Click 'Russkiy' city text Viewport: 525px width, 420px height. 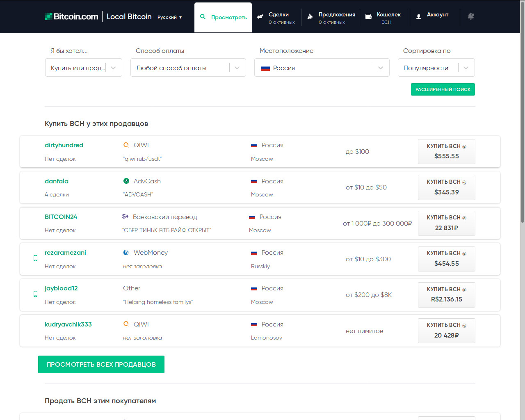click(260, 266)
